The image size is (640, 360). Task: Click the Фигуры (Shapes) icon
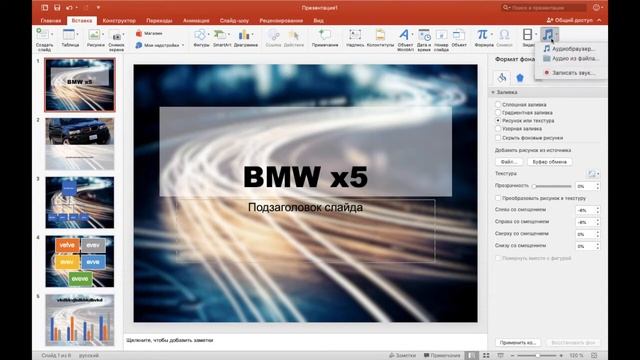200,35
